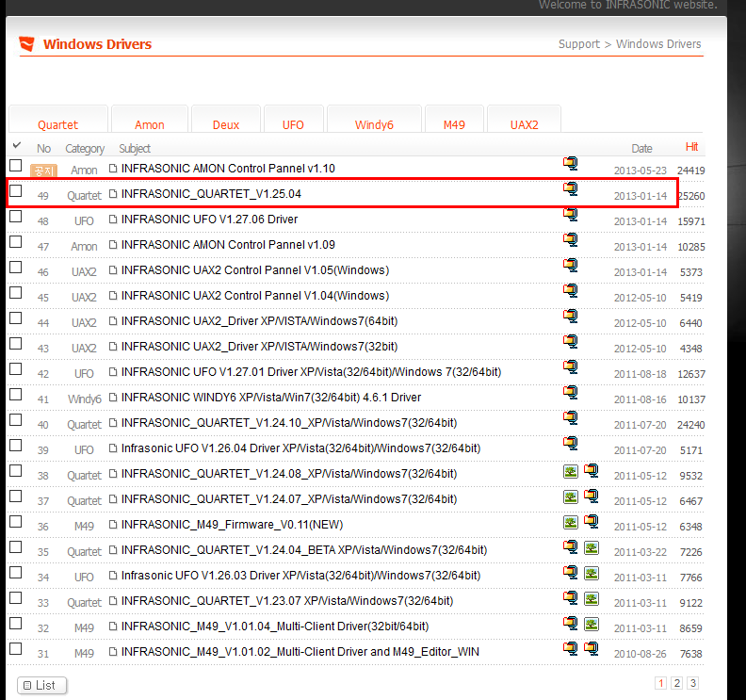Go to page 3 of driver list
Viewport: 746px width, 700px height.
click(693, 683)
